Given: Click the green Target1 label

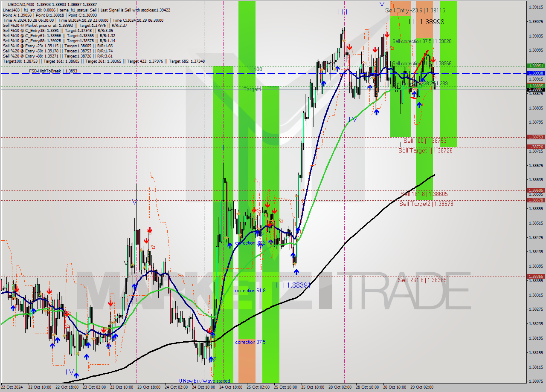Looking at the screenshot, I should (x=253, y=89).
